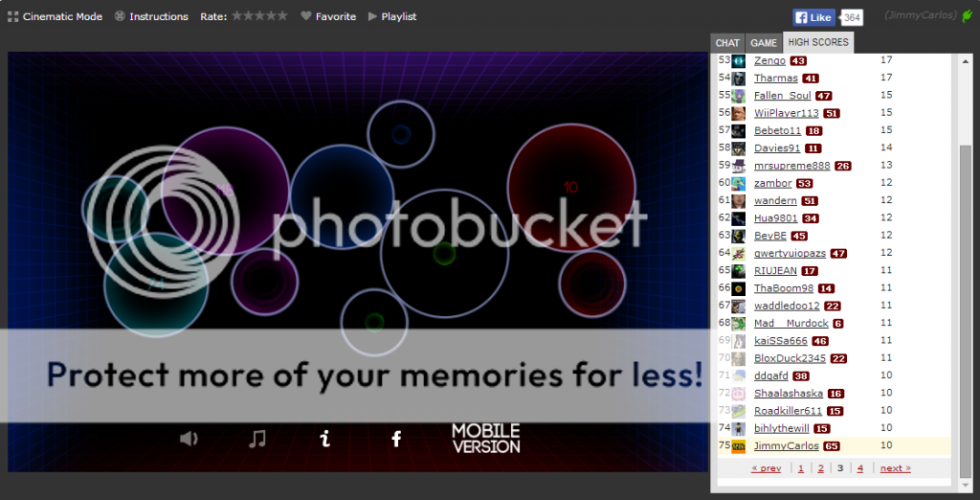Click bihlythewill's avatar icon

point(738,429)
